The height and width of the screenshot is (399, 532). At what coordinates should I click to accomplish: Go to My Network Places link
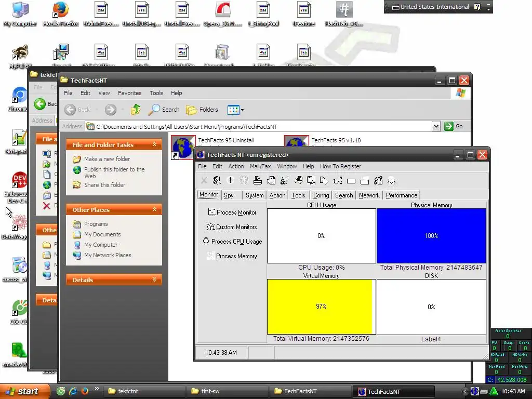pyautogui.click(x=107, y=255)
